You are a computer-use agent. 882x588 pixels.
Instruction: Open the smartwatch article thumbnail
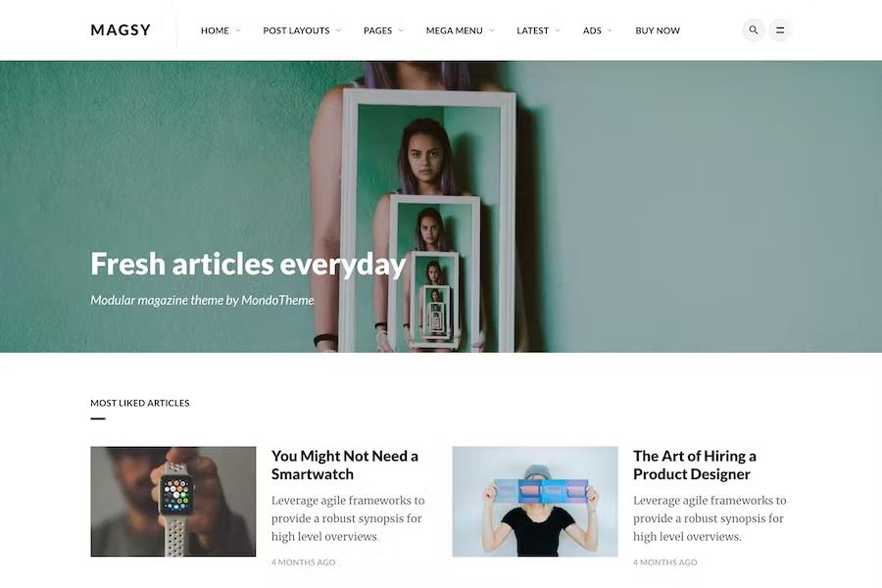point(173,502)
